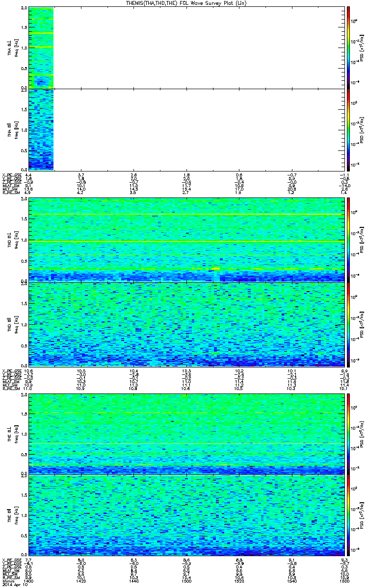The width and height of the screenshot is (368, 588).
Task: Click the 1.0 tick label on THA B-perpendicular axis
Action: 24,48
